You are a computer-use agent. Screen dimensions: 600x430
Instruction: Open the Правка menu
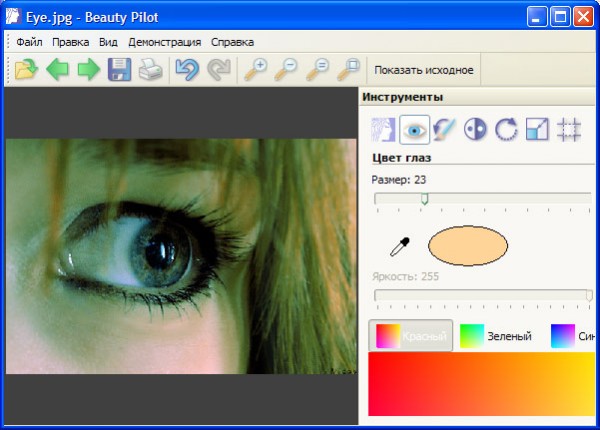tap(70, 42)
